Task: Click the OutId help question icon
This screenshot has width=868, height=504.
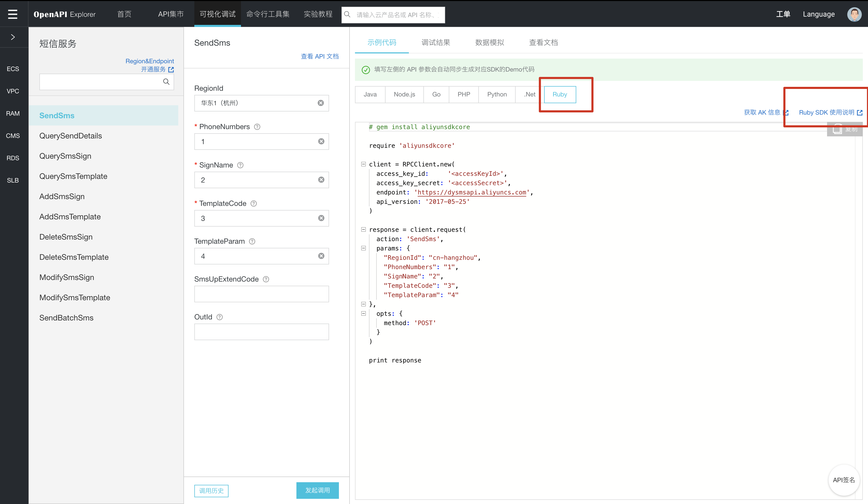Action: pyautogui.click(x=219, y=317)
